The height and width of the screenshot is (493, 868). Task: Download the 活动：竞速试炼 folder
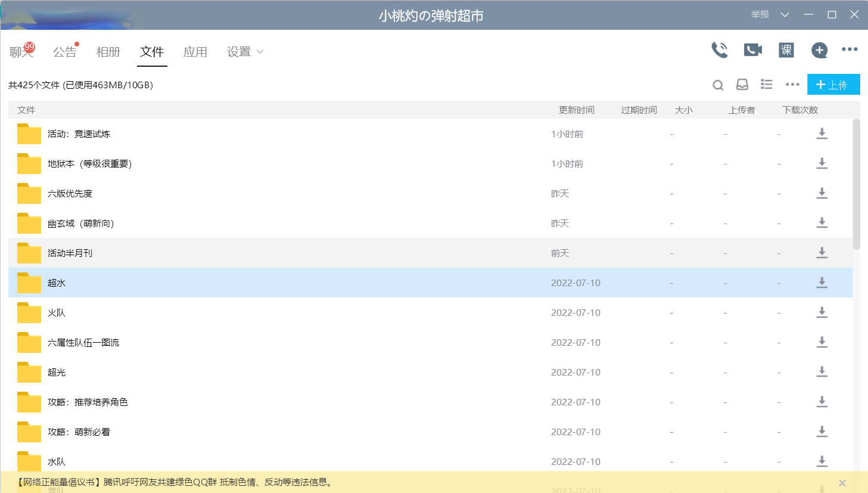pyautogui.click(x=822, y=134)
